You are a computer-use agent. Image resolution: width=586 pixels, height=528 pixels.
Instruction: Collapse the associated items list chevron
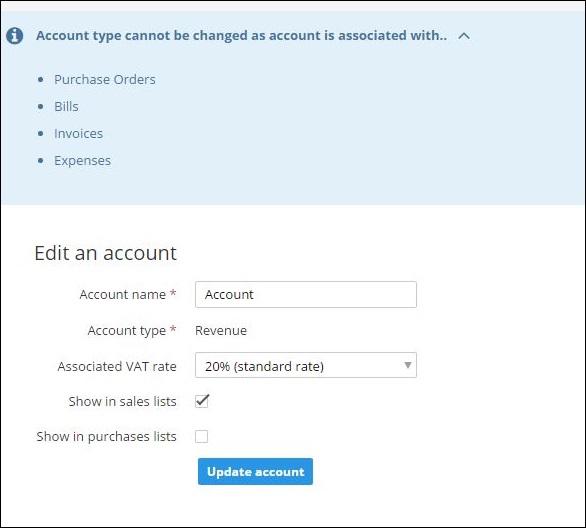coord(464,36)
